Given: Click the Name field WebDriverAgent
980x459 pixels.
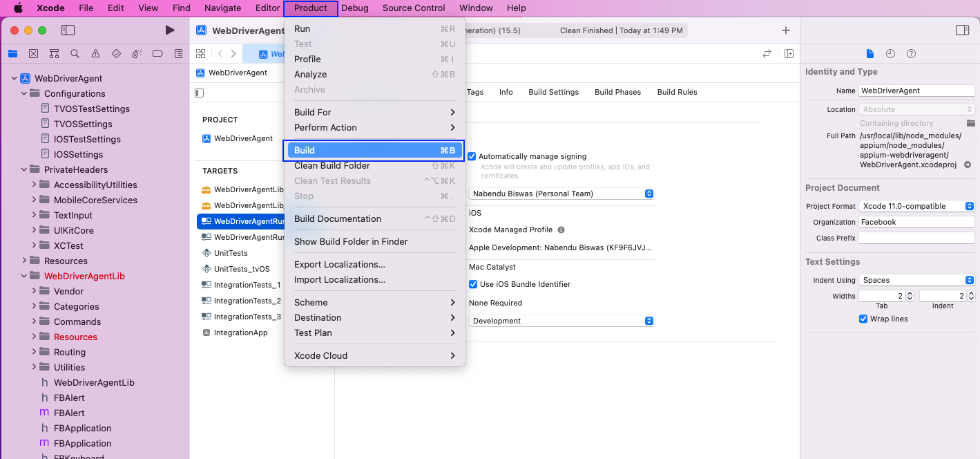Looking at the screenshot, I should click(916, 91).
